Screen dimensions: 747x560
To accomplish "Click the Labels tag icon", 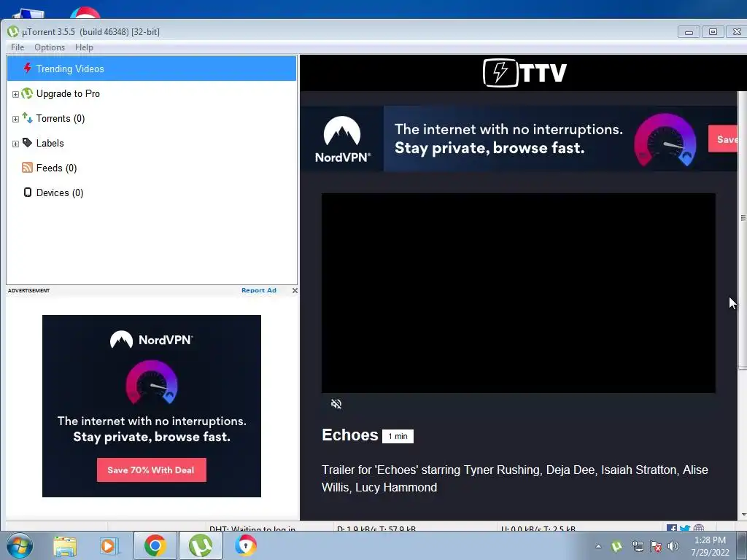I will click(x=28, y=143).
